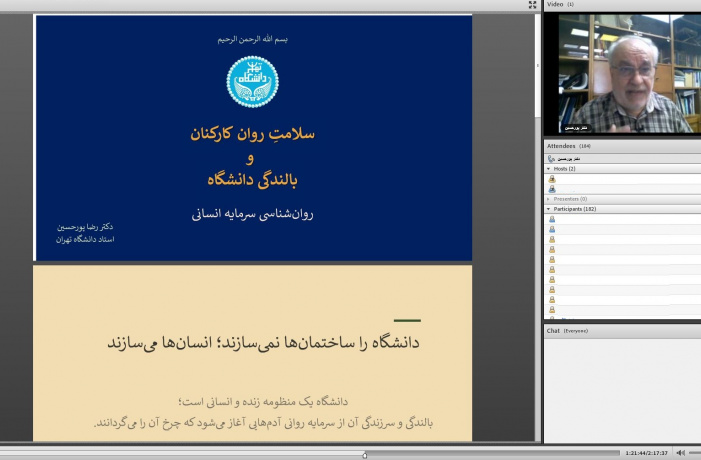This screenshot has height=460, width=701.
Task: Click the 1:21:44/2:17:37 time readout
Action: (646, 453)
